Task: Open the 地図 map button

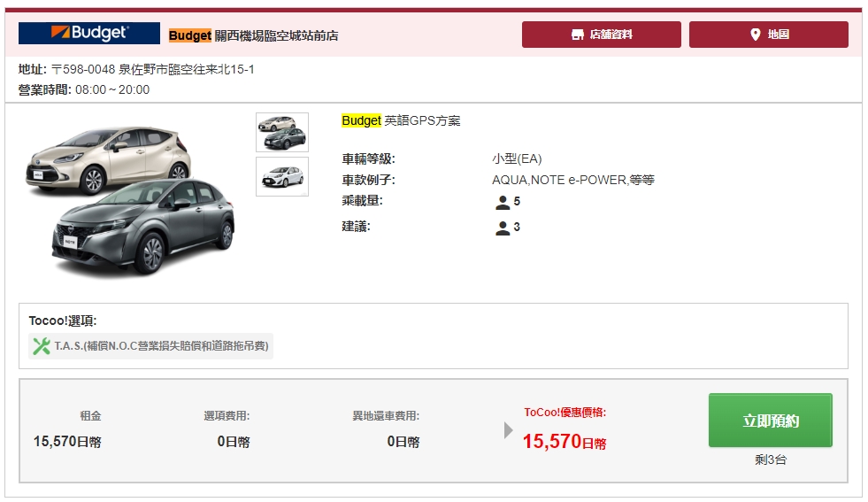Action: (768, 35)
